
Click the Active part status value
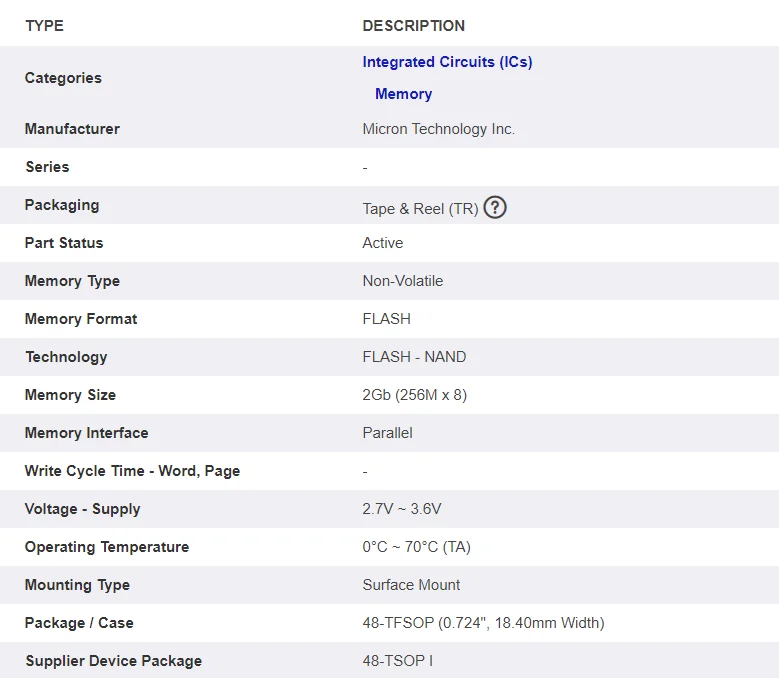click(x=382, y=243)
